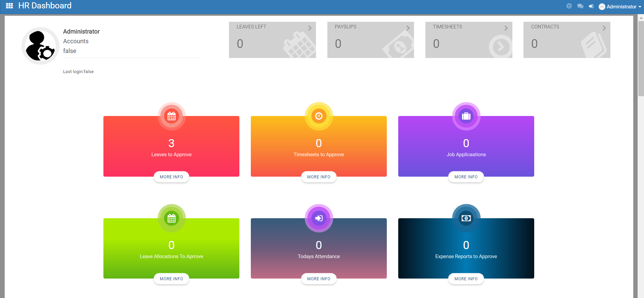The image size is (644, 298).
Task: Open the apps grid menu icon
Action: pos(9,6)
